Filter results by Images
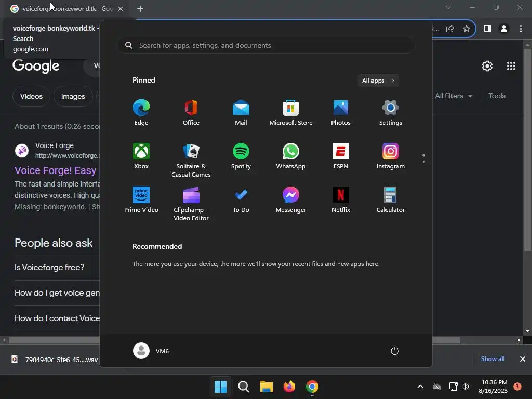The width and height of the screenshot is (532, 399). (x=73, y=96)
